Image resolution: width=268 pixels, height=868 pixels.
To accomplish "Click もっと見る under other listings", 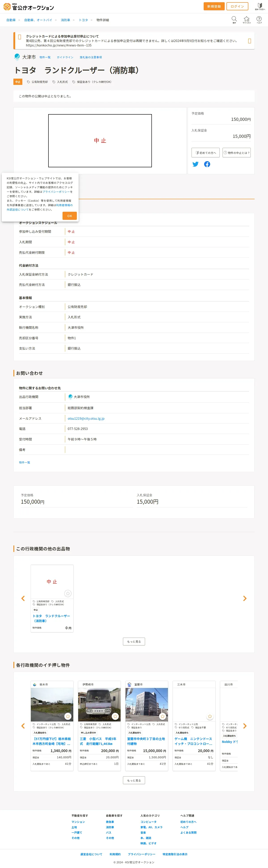I will pyautogui.click(x=134, y=642).
